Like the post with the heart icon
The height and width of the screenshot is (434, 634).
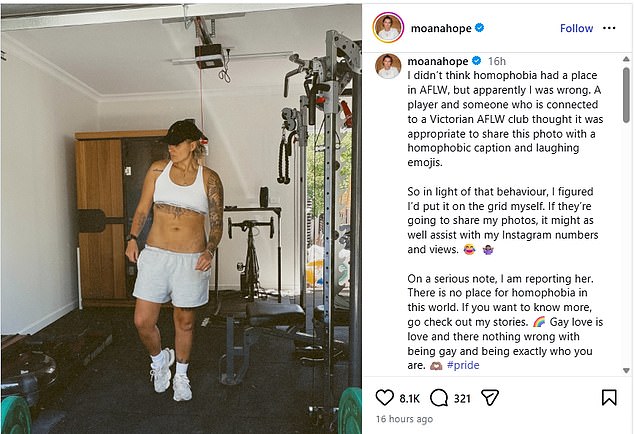(x=382, y=398)
